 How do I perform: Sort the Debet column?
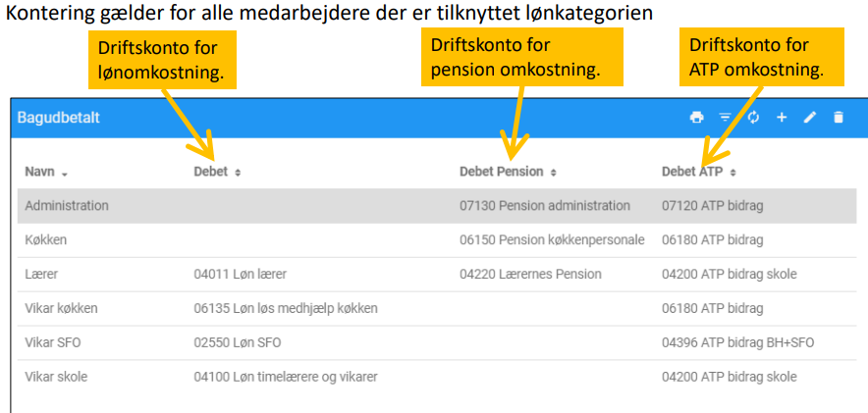[238, 173]
